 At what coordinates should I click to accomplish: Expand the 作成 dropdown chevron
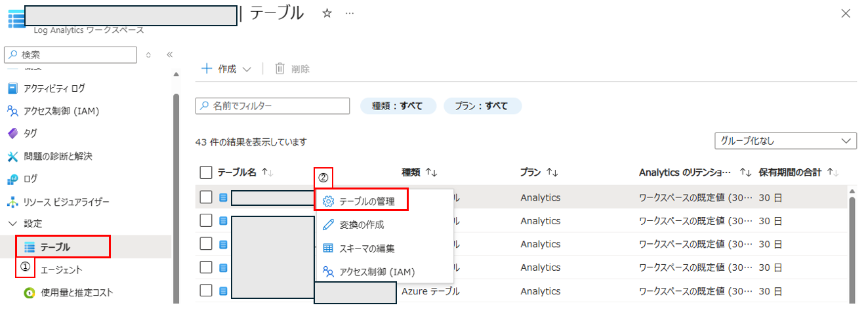click(247, 69)
